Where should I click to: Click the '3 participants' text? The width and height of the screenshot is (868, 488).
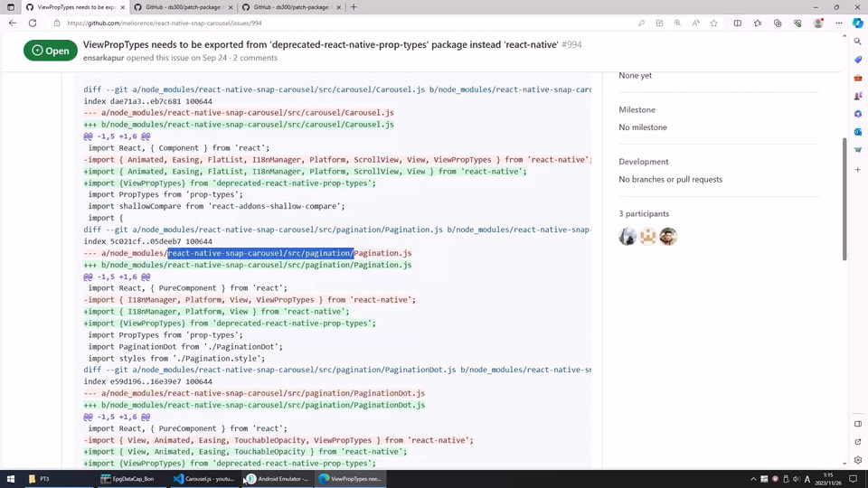(x=644, y=213)
